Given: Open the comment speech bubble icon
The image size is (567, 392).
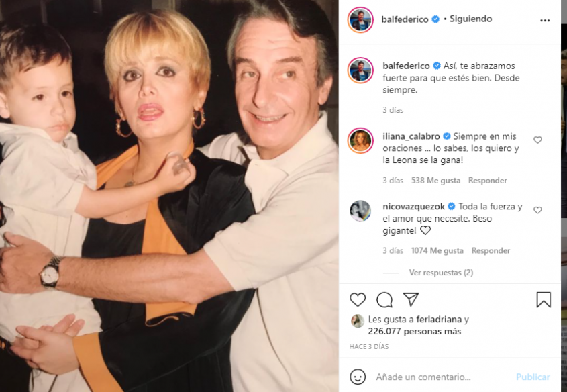Looking at the screenshot, I should (x=384, y=300).
